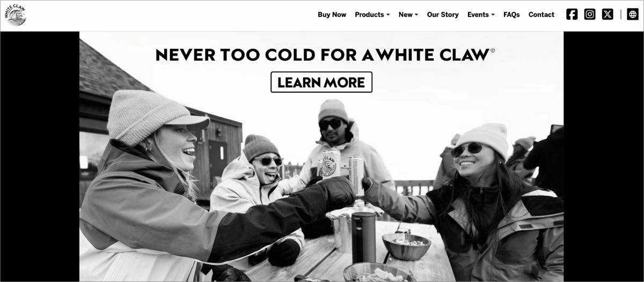644x282 pixels.
Task: Open the Facebook social icon
Action: pyautogui.click(x=572, y=14)
